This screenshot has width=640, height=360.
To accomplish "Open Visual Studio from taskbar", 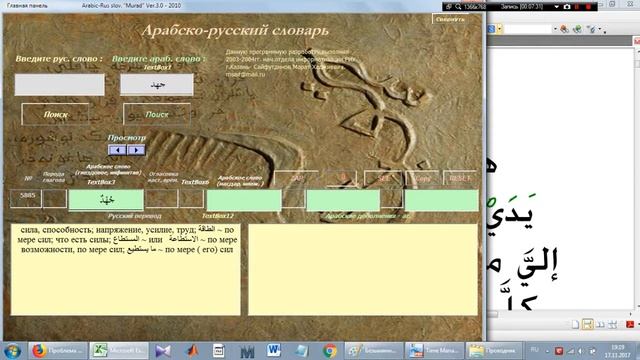I will [x=163, y=351].
